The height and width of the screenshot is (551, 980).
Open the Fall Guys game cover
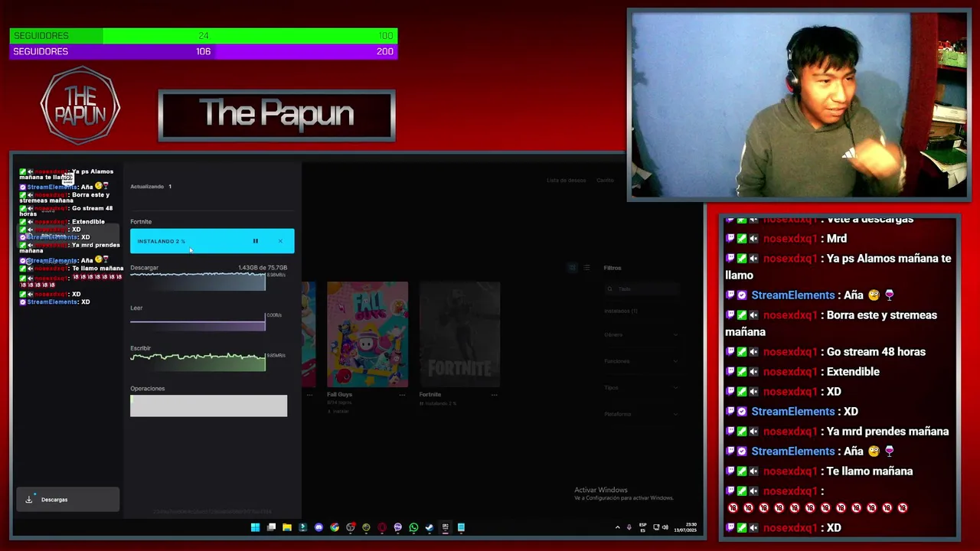(367, 334)
